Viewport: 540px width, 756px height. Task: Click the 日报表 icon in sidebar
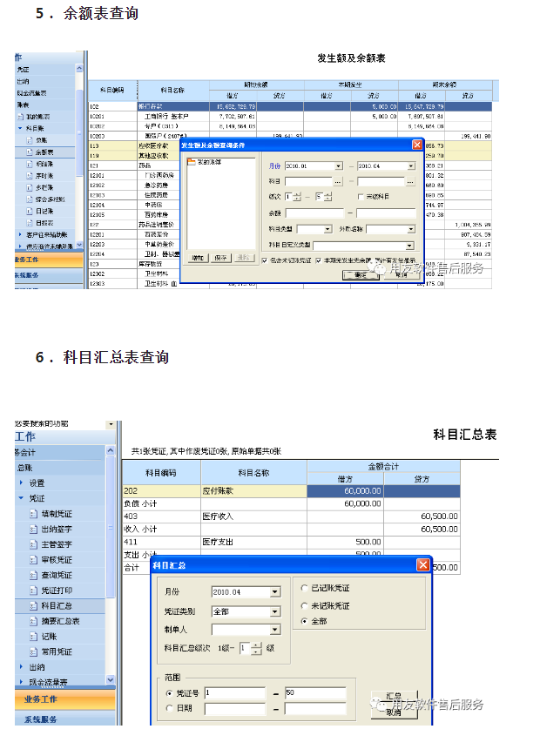click(30, 223)
